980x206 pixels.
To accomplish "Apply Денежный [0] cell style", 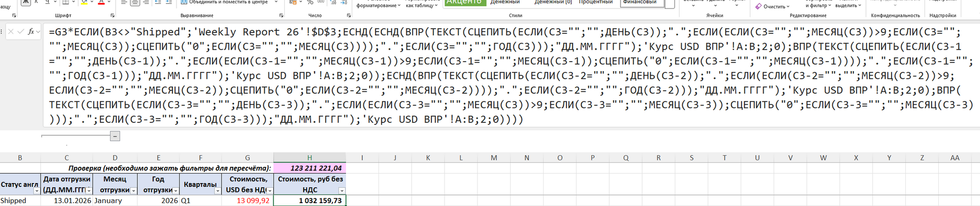I will pos(553,2).
